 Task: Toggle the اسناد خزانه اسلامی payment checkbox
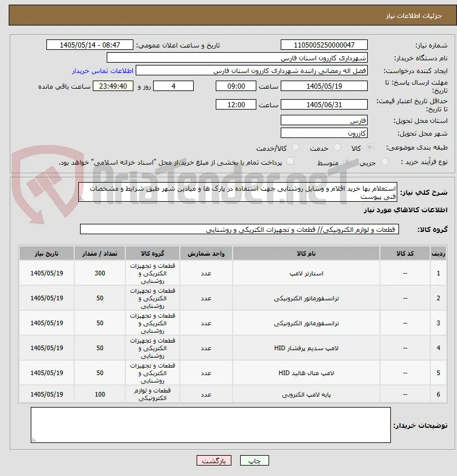[x=291, y=161]
